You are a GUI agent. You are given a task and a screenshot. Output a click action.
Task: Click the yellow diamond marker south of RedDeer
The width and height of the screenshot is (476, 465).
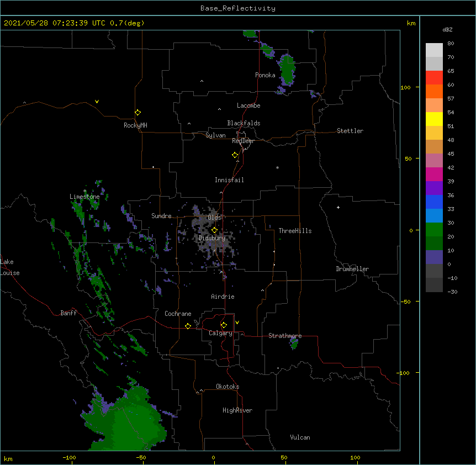coord(235,155)
